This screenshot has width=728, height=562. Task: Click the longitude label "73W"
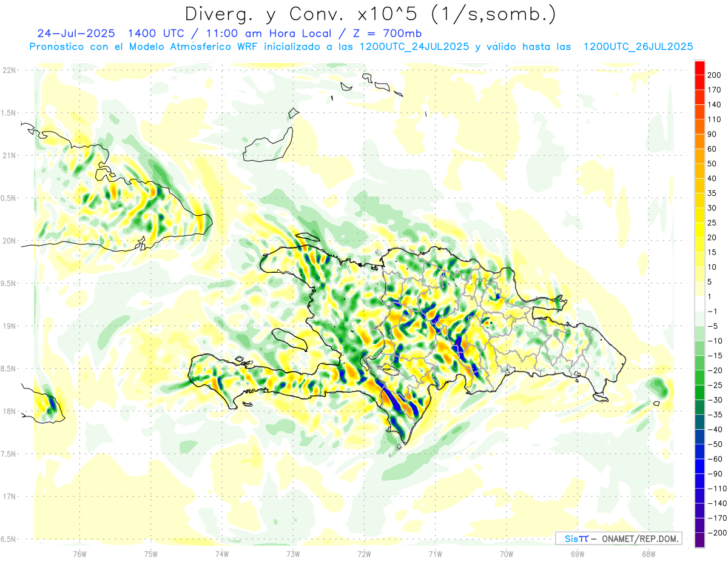click(292, 553)
